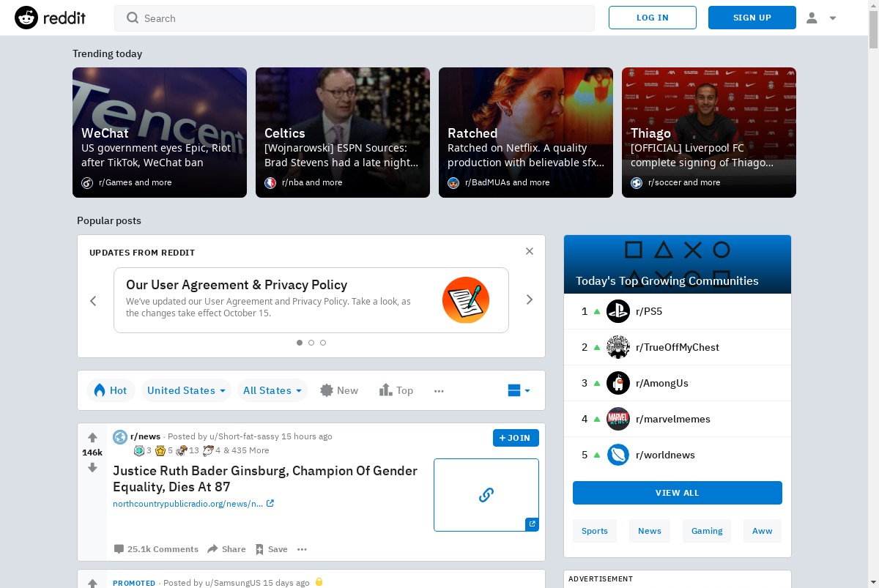
Task: Click the r/PS5 PlayStation icon
Action: pos(618,311)
